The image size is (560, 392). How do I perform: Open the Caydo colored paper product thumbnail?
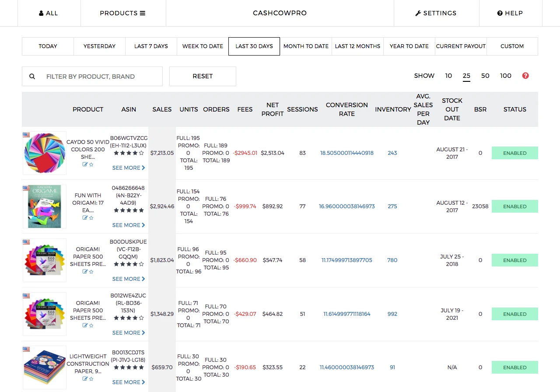click(45, 153)
